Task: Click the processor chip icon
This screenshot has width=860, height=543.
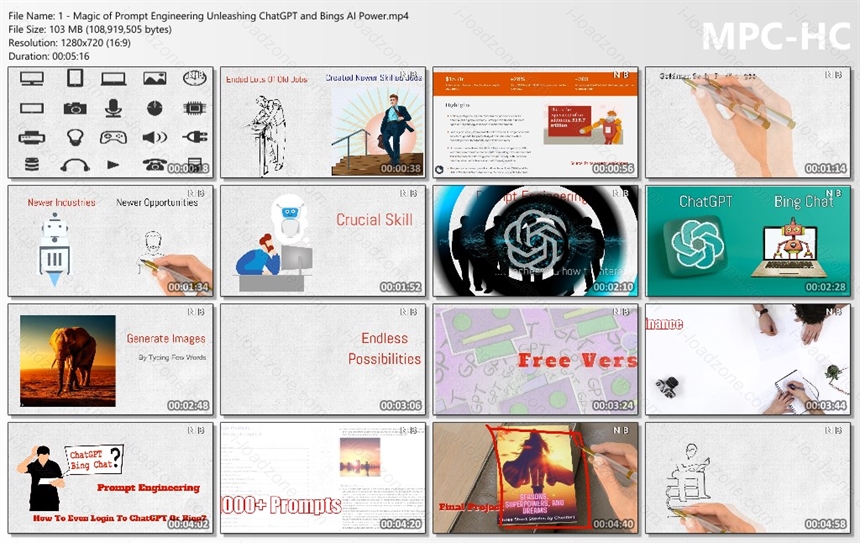Action: click(x=194, y=108)
